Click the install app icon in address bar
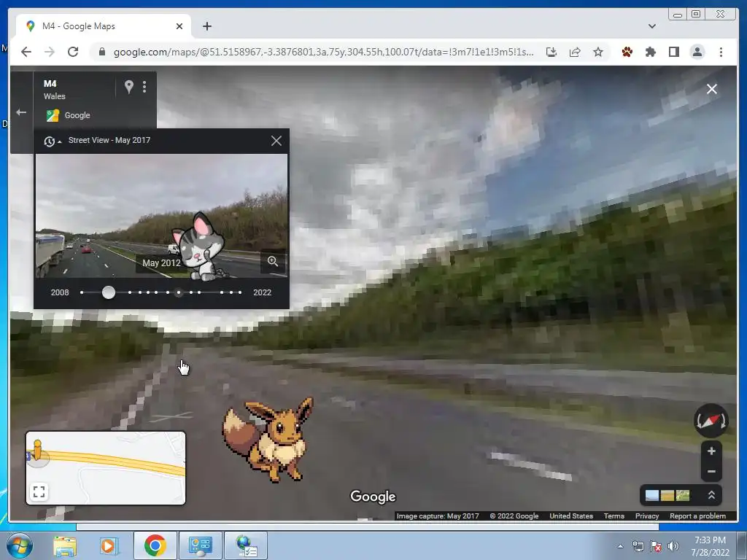 pyautogui.click(x=551, y=52)
